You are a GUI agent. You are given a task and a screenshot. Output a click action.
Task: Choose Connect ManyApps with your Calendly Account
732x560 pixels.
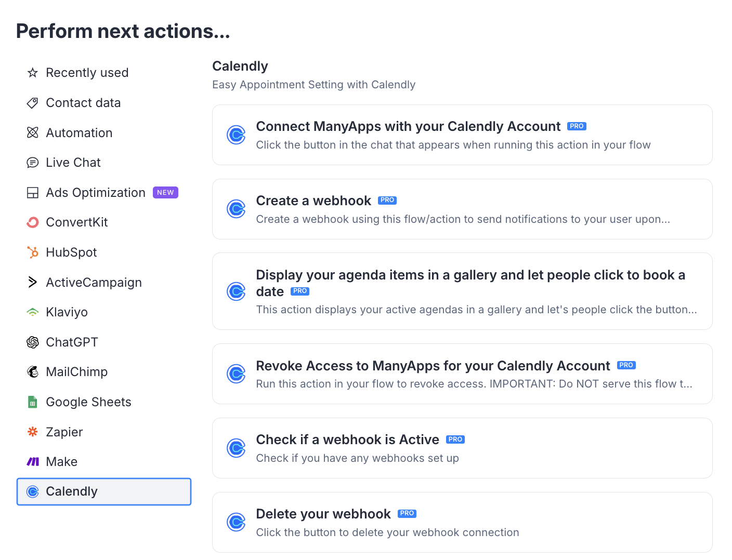coord(462,135)
